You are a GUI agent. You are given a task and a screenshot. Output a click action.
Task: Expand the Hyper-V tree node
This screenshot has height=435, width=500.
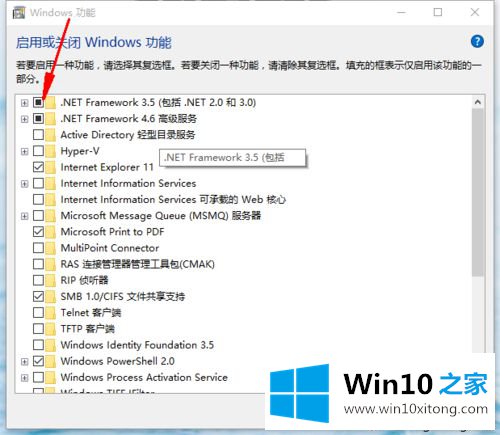[24, 151]
